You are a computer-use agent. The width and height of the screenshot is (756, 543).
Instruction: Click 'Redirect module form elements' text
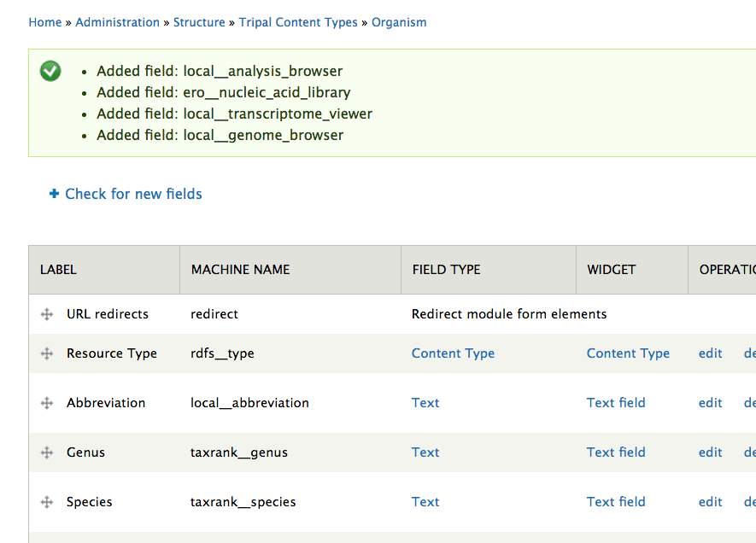point(509,314)
